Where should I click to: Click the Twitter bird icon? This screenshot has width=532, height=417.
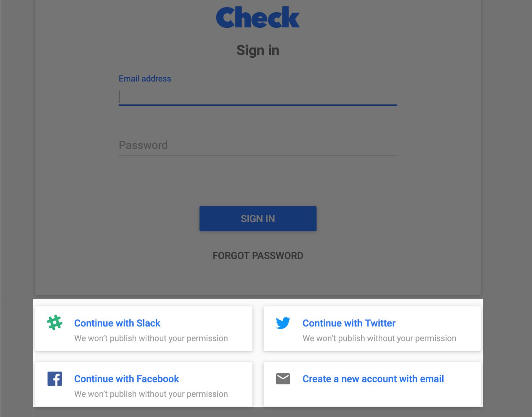point(283,323)
